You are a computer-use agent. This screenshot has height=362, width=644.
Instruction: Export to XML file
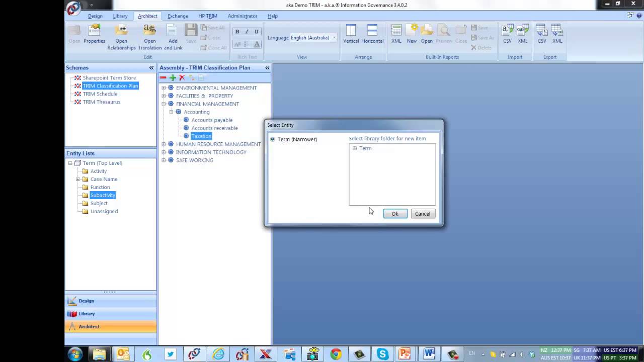557,34
